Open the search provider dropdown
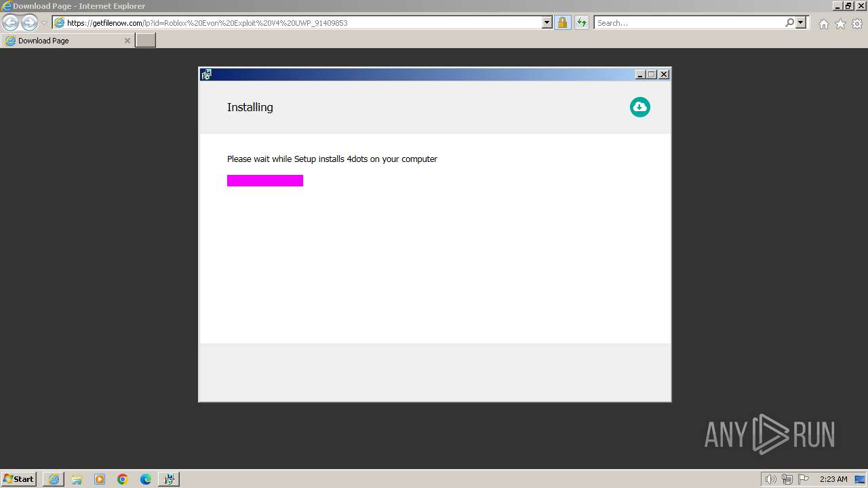The width and height of the screenshot is (868, 488). coord(802,22)
